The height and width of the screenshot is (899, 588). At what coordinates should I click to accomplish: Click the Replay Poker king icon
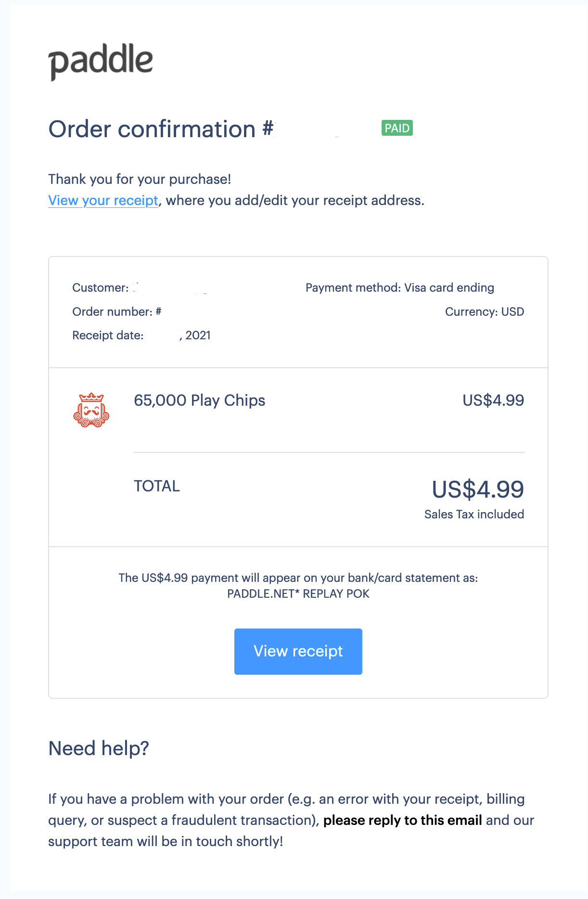pyautogui.click(x=91, y=410)
